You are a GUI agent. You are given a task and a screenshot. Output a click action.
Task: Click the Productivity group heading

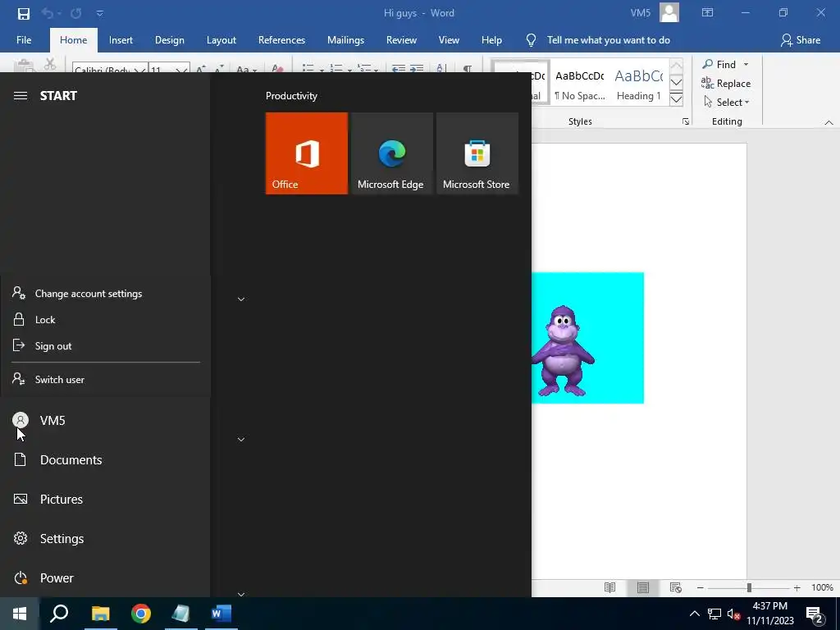(x=291, y=96)
